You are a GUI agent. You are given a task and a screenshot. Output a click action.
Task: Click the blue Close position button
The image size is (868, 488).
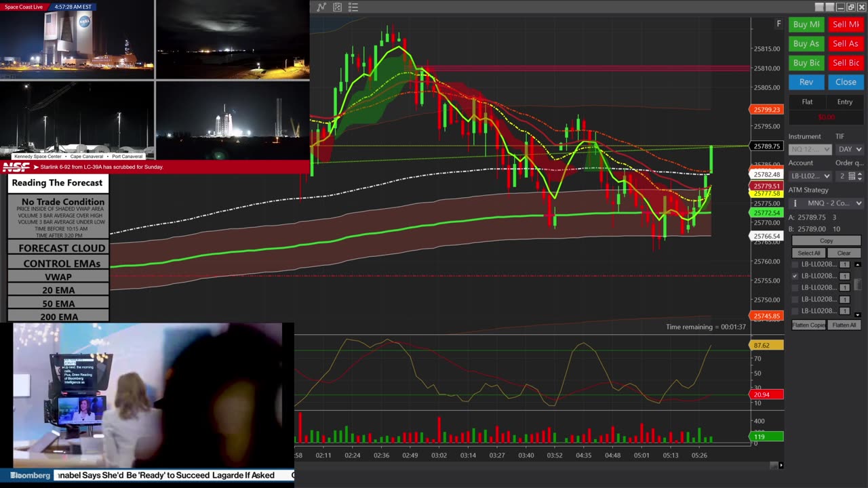(846, 82)
